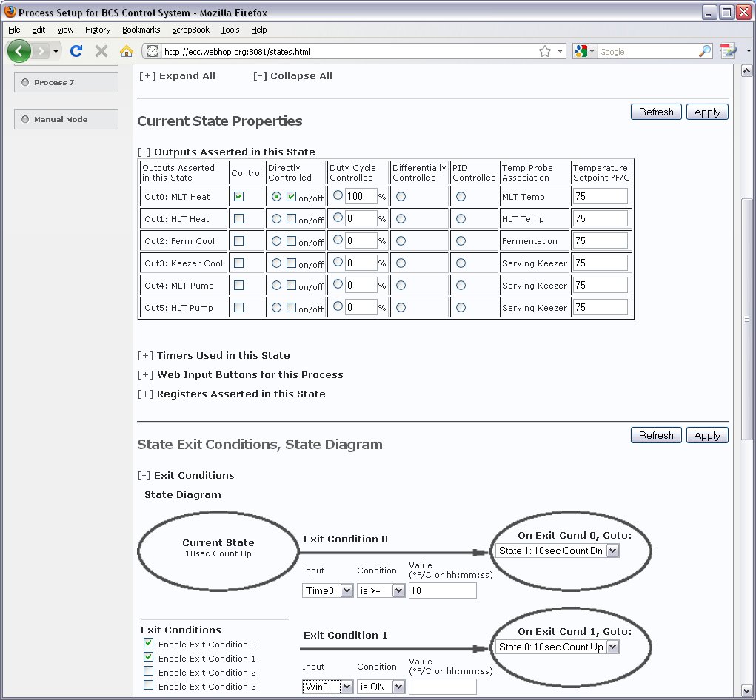Open the Google search engine selector icon

tap(581, 51)
